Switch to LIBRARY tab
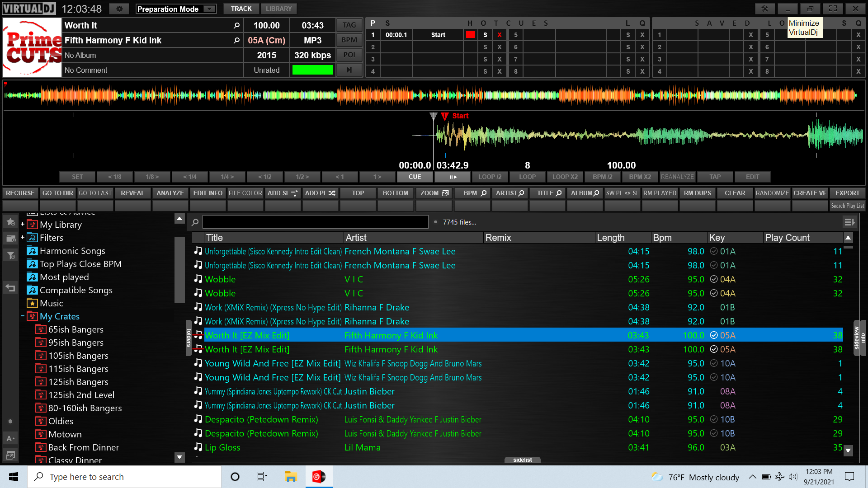Screen dimensions: 868x488 coord(278,9)
